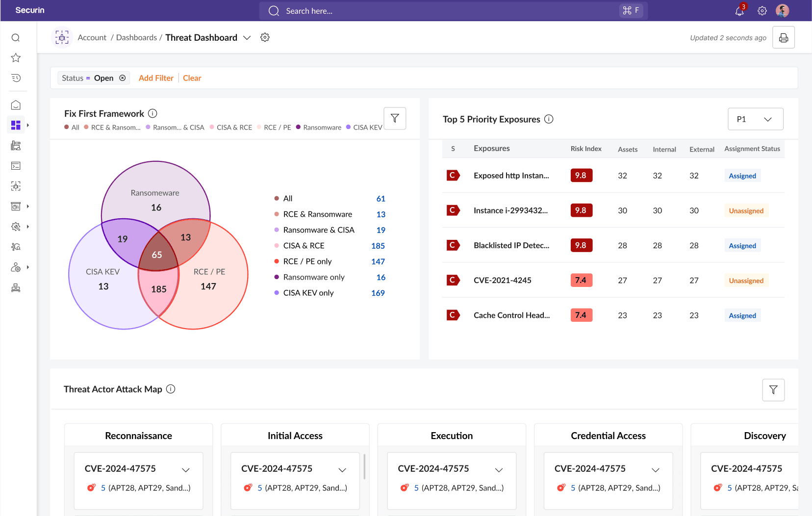This screenshot has height=516, width=812.
Task: Click the print icon near Updated 2 seconds ago
Action: [784, 37]
